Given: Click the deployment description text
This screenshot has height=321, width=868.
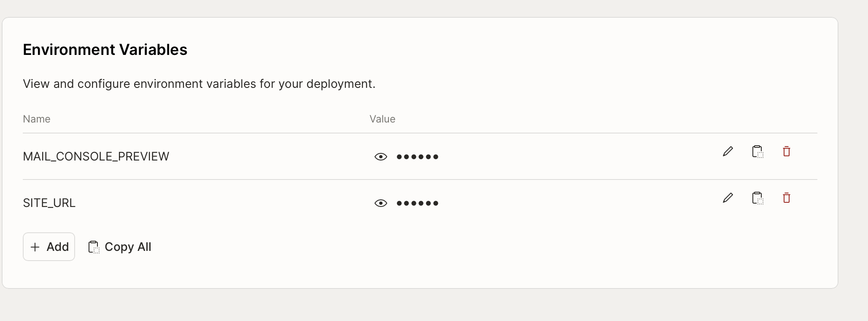Looking at the screenshot, I should [x=199, y=84].
